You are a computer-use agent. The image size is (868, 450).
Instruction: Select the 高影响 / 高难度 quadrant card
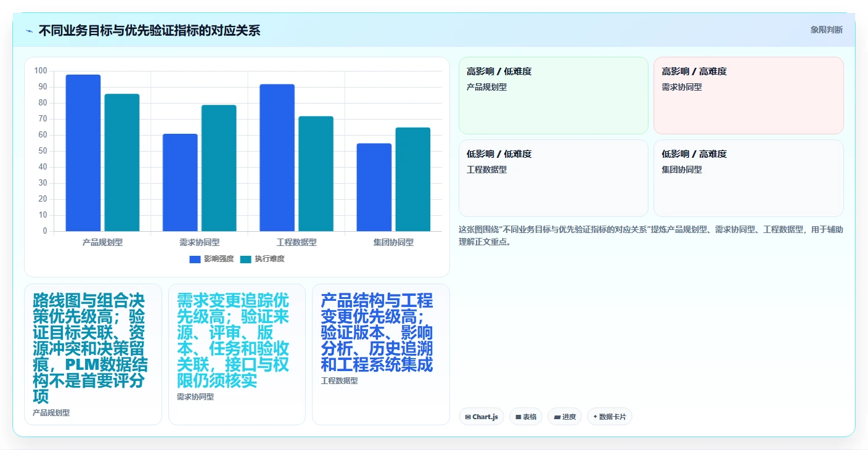point(748,96)
